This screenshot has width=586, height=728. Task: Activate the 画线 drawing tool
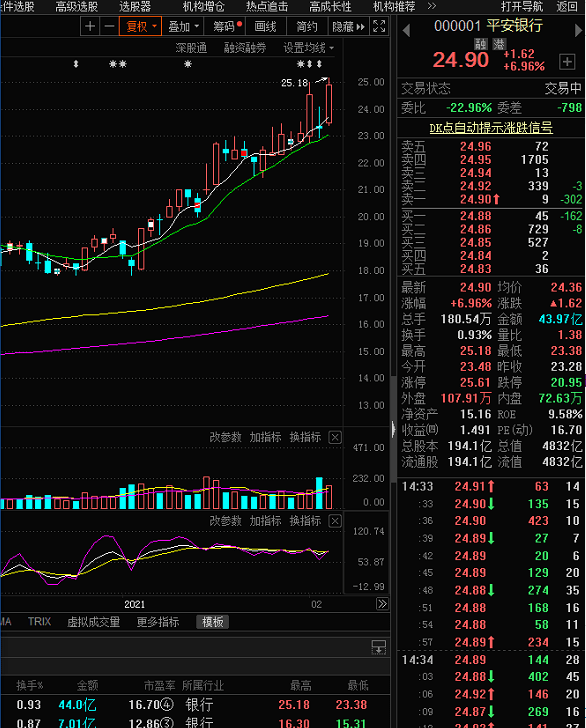(x=266, y=26)
